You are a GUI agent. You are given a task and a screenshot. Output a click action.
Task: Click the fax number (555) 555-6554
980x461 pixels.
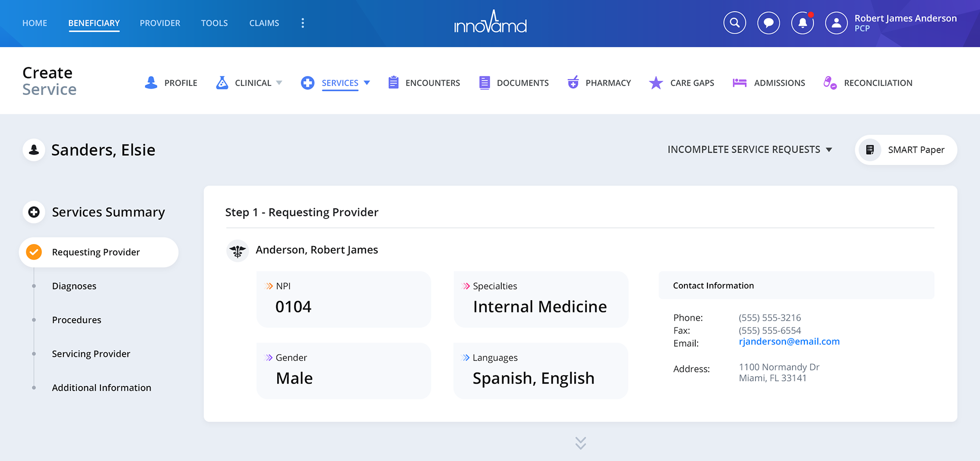pos(770,330)
